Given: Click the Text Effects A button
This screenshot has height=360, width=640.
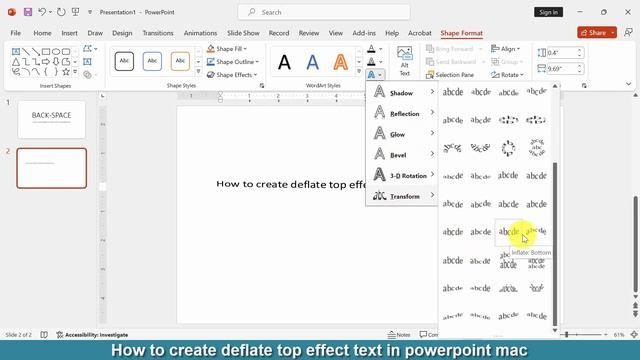Looking at the screenshot, I should pyautogui.click(x=375, y=75).
